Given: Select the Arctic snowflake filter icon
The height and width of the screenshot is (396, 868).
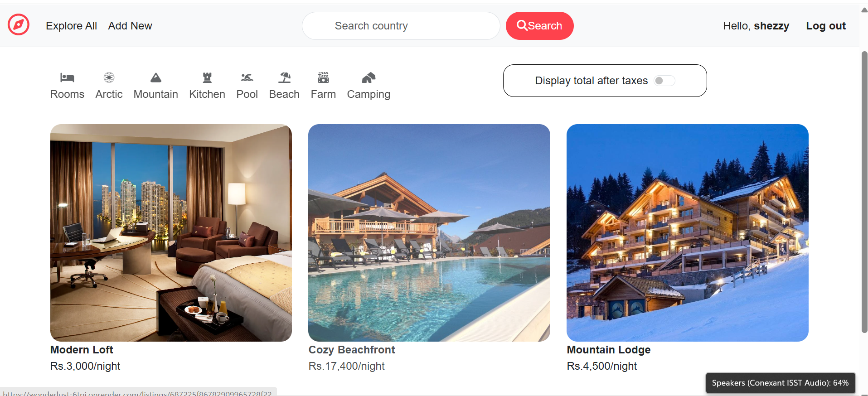Looking at the screenshot, I should pos(109,77).
